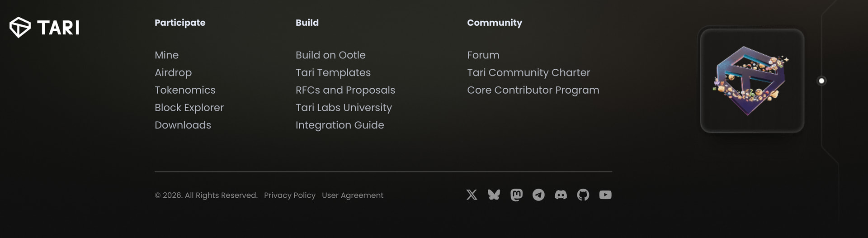Open RFCs and Proposals link

point(345,90)
